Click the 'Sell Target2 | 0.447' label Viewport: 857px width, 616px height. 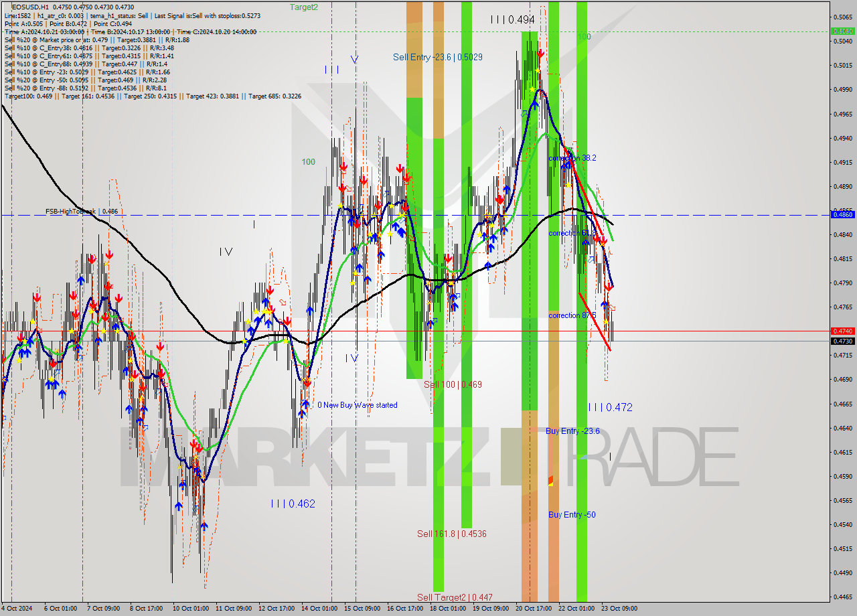455,597
